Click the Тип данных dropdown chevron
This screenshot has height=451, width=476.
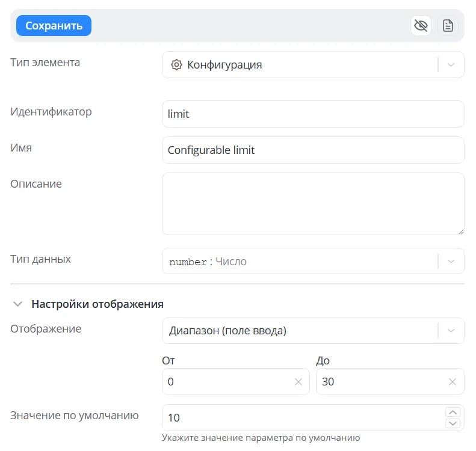tap(451, 261)
